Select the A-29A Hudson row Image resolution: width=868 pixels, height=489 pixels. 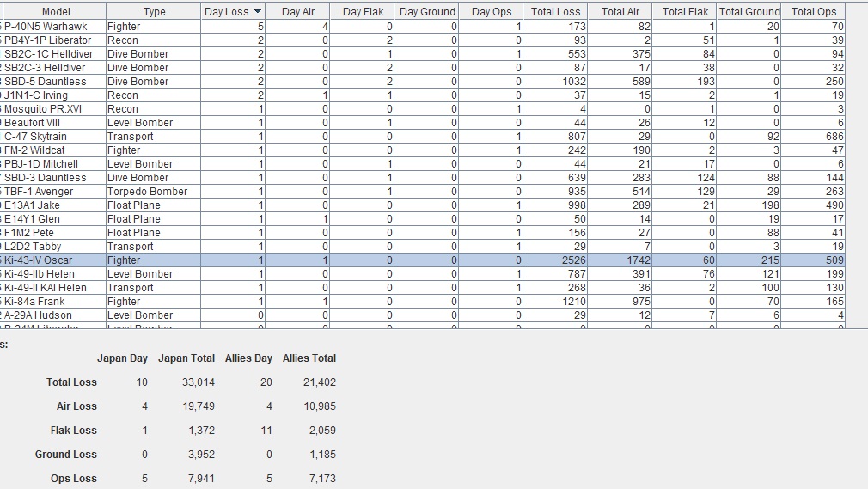424,315
